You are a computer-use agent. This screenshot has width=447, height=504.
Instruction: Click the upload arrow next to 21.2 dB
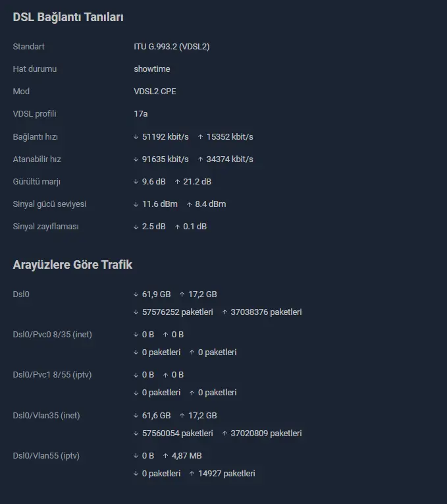pos(177,182)
